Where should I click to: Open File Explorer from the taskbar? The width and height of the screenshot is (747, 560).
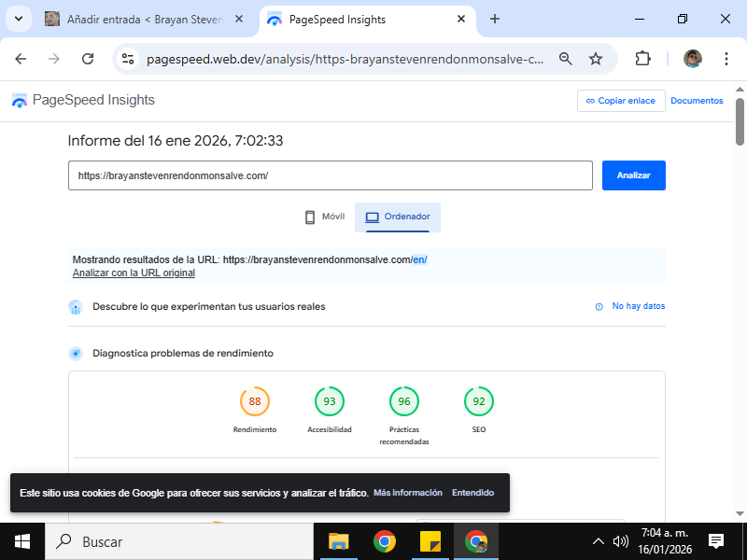[x=338, y=541]
